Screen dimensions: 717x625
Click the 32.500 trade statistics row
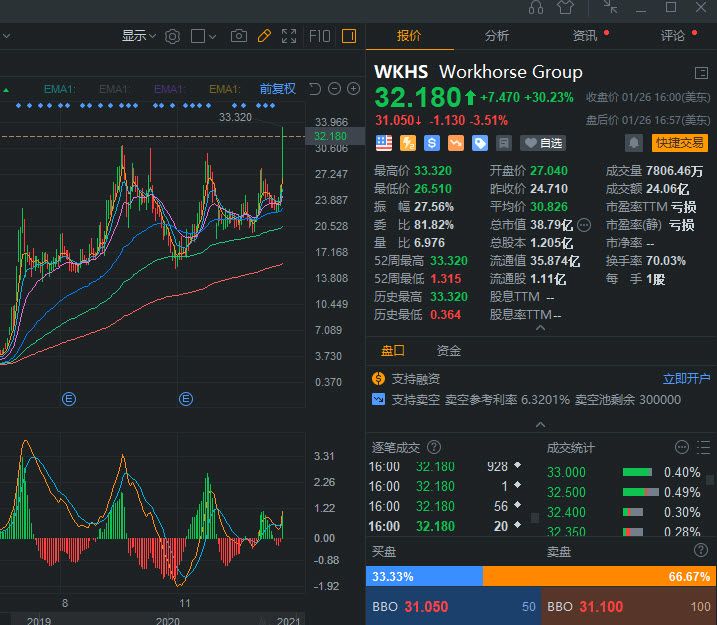point(624,492)
